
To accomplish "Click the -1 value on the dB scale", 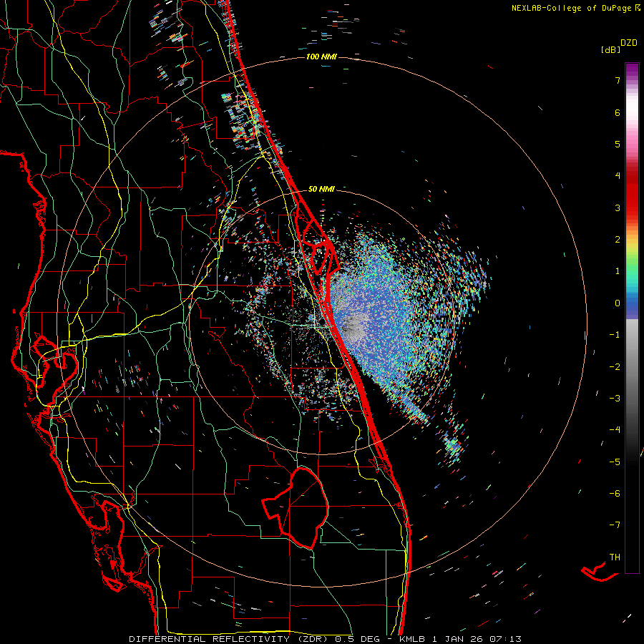I will click(x=615, y=335).
